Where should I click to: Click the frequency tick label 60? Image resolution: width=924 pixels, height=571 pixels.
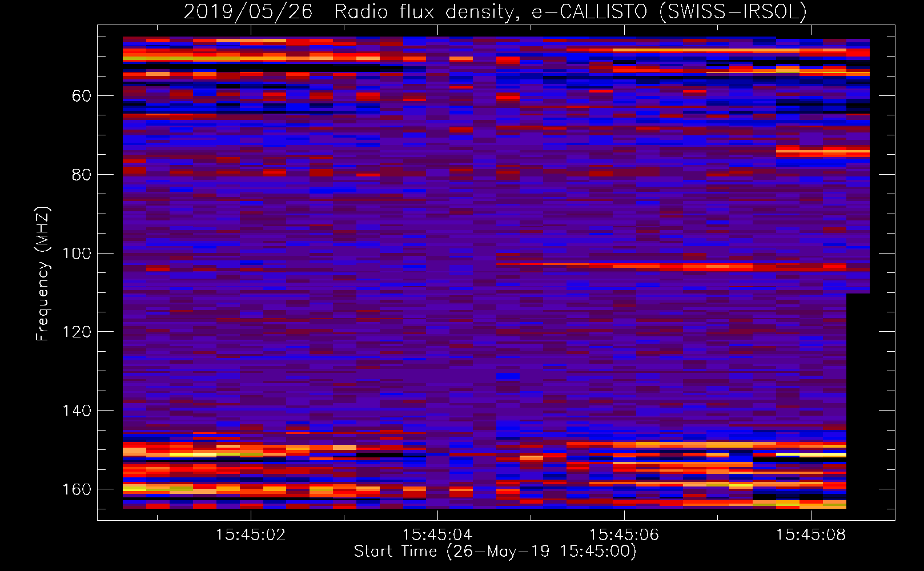[81, 96]
